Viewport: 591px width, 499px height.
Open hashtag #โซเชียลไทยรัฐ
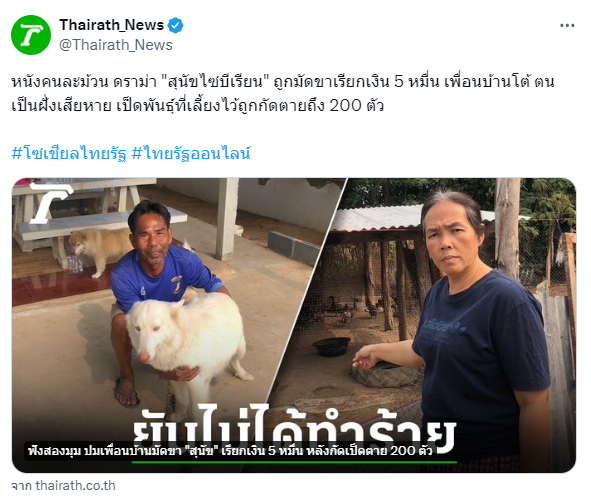pos(69,153)
